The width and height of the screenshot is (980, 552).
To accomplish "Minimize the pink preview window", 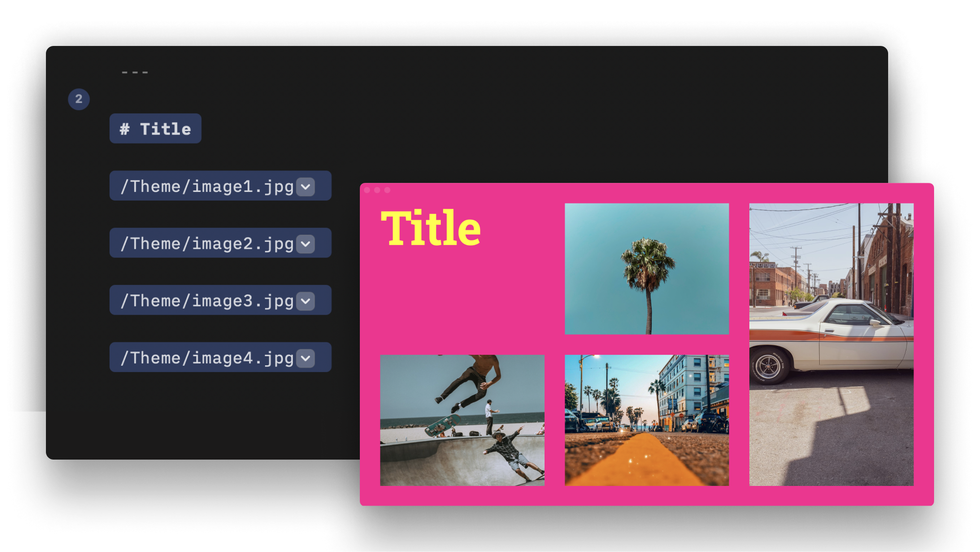I will [x=377, y=190].
